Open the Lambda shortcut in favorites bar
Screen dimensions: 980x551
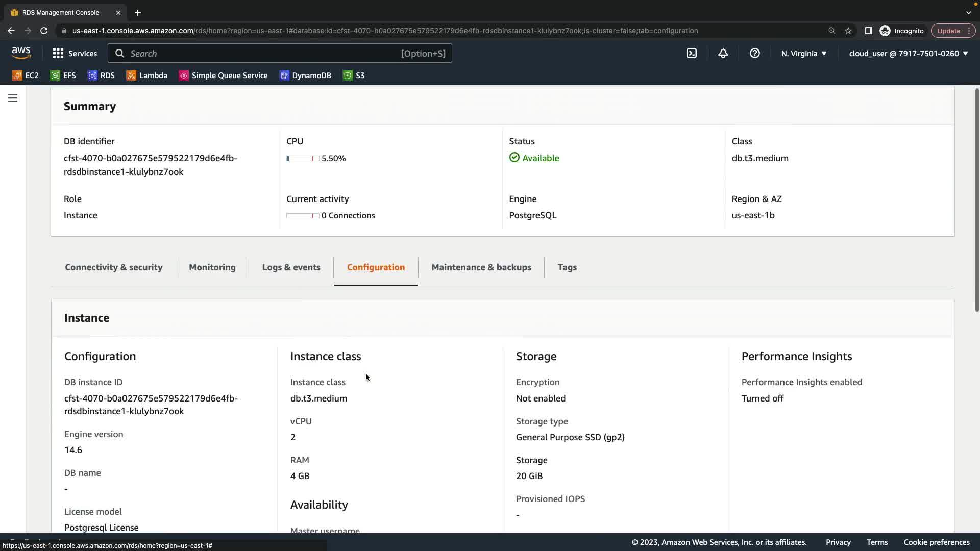click(147, 76)
